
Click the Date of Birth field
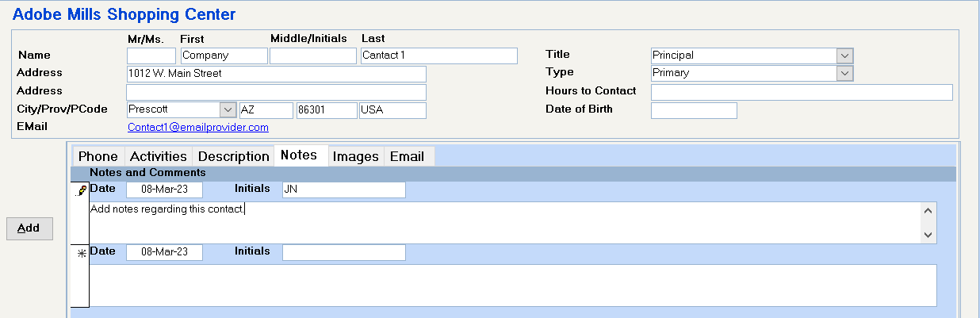694,110
